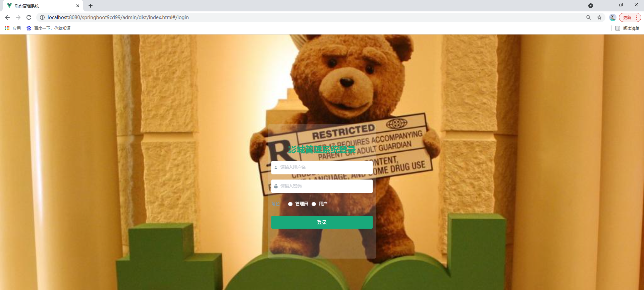Select the 管理员 radio button
The width and height of the screenshot is (644, 290).
[290, 204]
